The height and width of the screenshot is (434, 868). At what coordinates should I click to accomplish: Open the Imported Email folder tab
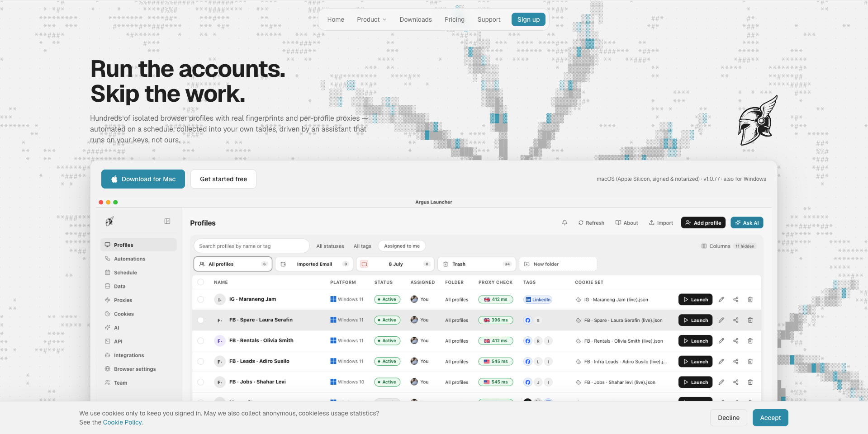pos(314,264)
